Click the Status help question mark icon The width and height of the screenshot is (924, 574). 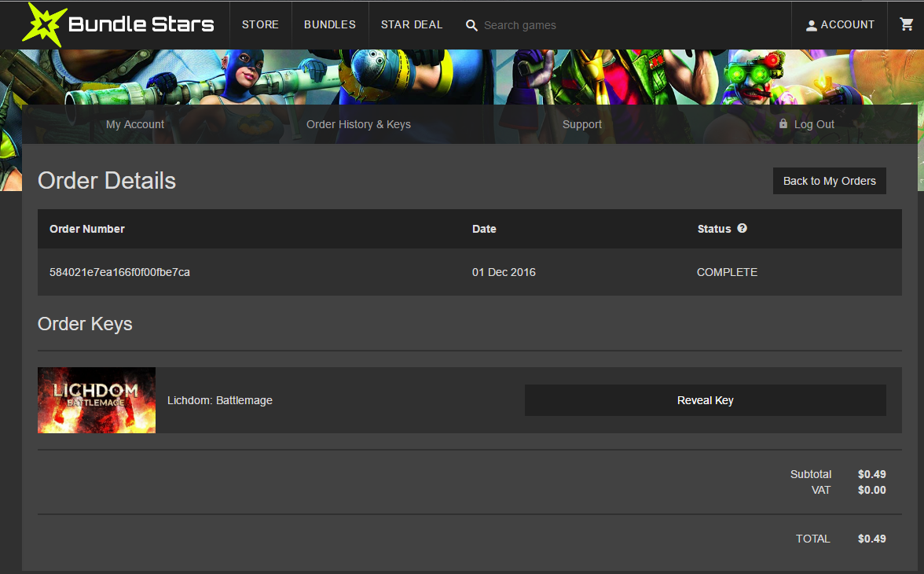click(x=742, y=228)
